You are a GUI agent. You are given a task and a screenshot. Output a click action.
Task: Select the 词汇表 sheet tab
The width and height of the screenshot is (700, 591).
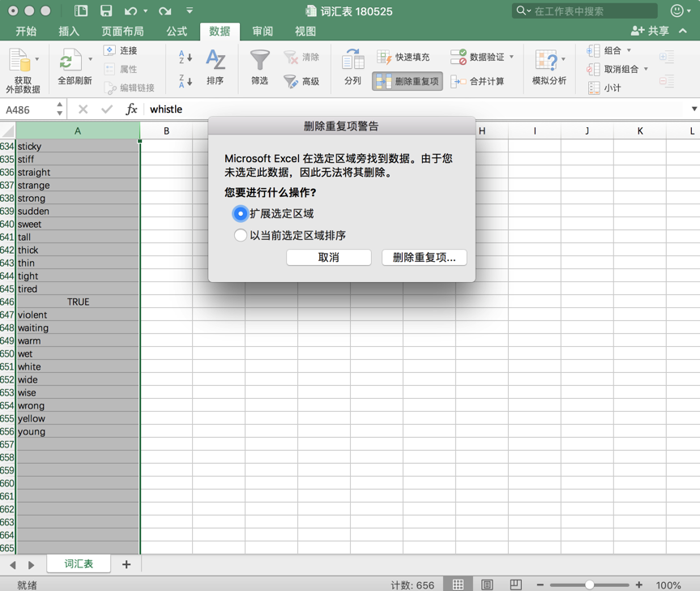(79, 563)
